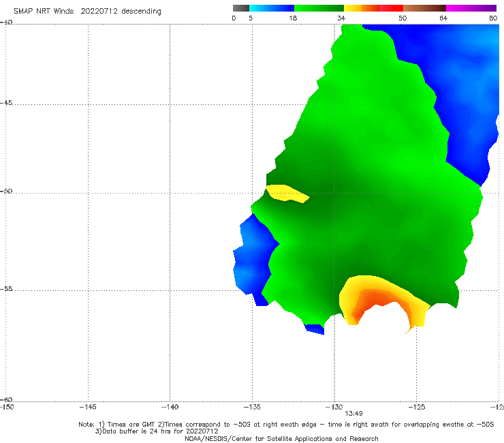
Task: Click the longitude label '-125'
Action: click(417, 407)
